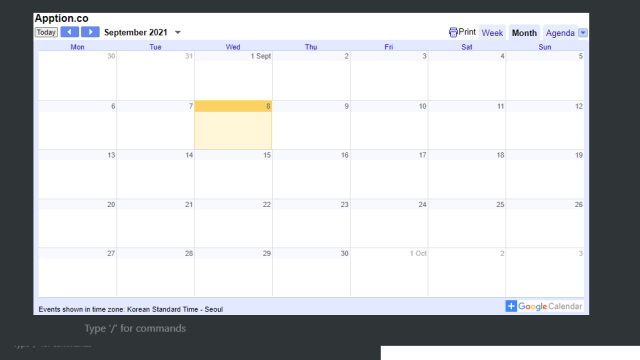640x360 pixels.
Task: Click the Sun column header
Action: pyautogui.click(x=545, y=47)
